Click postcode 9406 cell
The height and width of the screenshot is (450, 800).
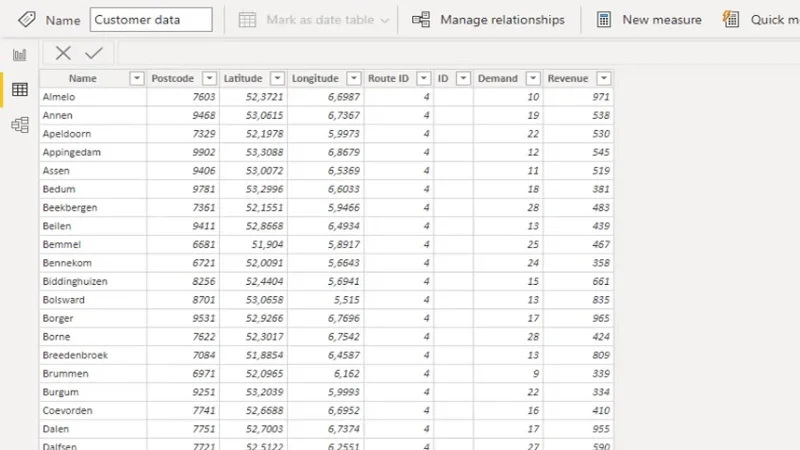point(183,170)
